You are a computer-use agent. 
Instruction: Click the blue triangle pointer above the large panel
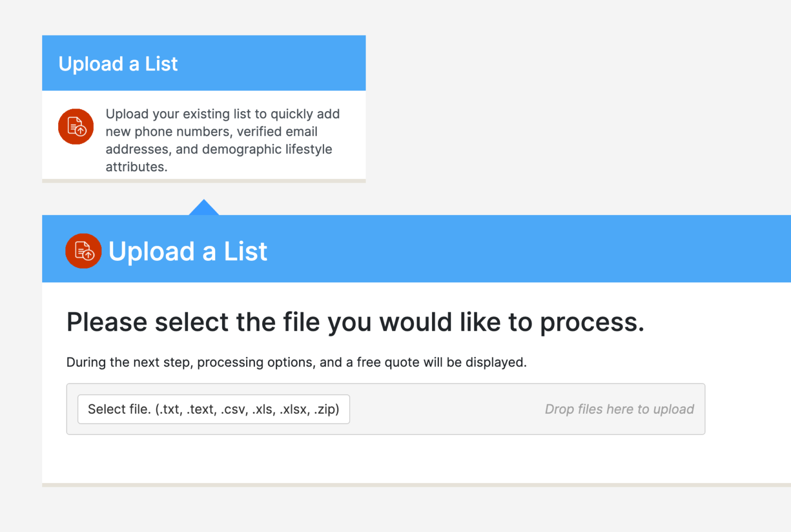(x=204, y=207)
